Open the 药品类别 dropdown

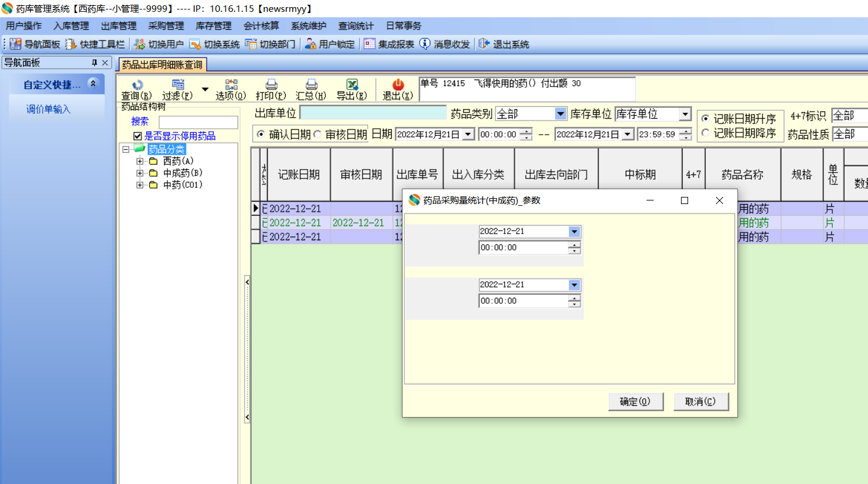click(560, 113)
